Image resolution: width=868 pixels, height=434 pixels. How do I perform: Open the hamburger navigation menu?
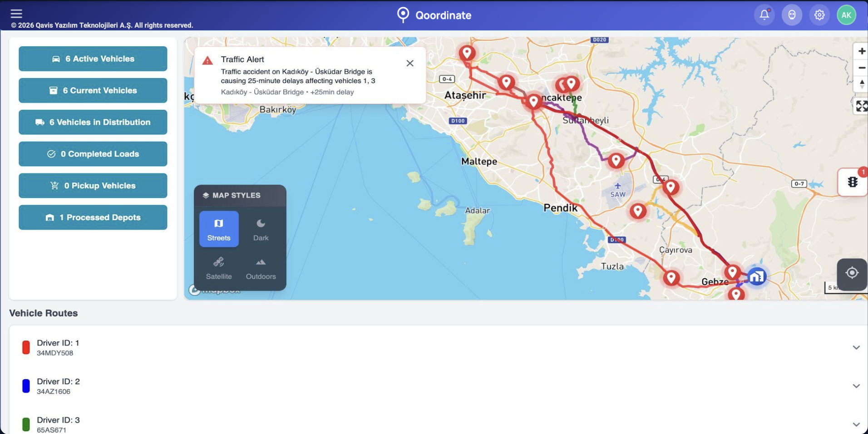click(x=16, y=14)
